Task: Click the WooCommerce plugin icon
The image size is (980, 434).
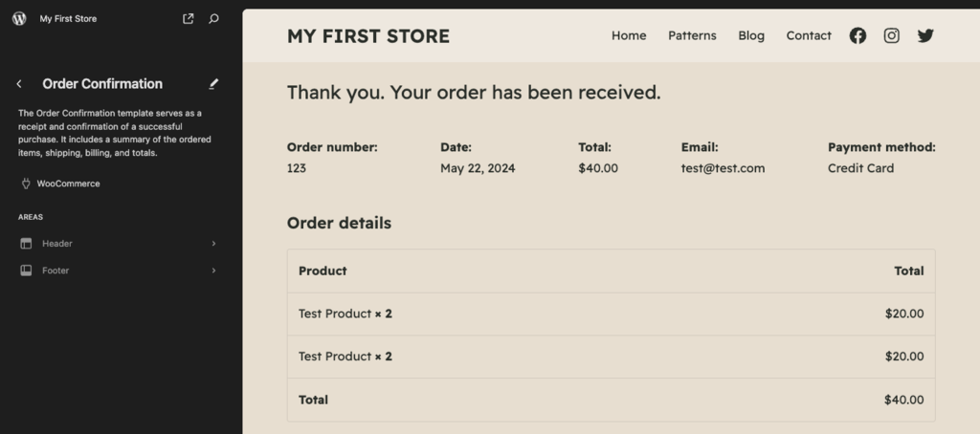Action: [26, 184]
